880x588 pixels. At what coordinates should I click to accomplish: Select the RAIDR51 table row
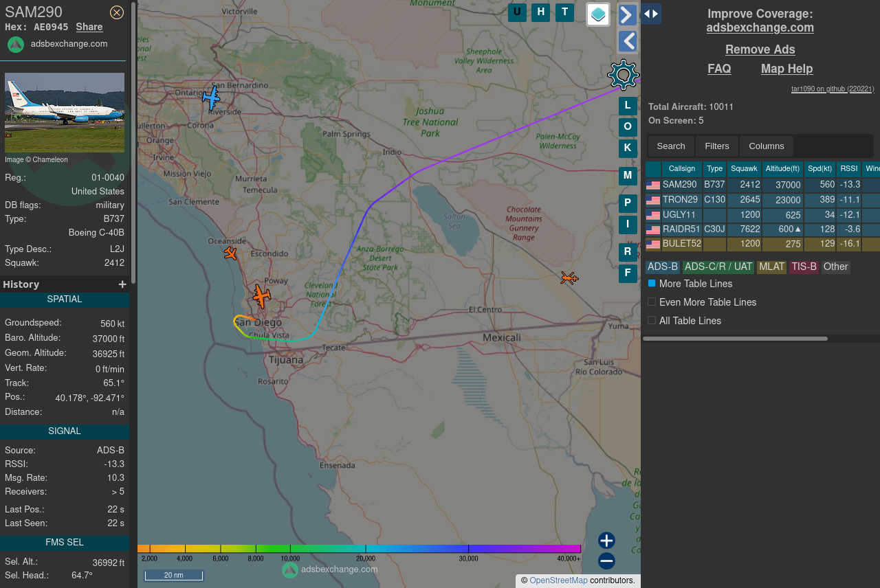(762, 229)
